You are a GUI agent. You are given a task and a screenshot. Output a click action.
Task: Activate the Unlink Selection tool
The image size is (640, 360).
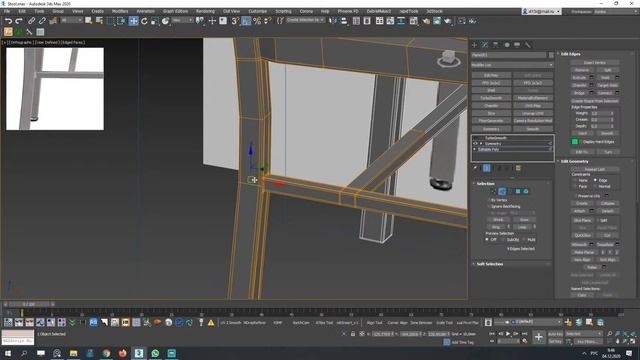click(42, 21)
